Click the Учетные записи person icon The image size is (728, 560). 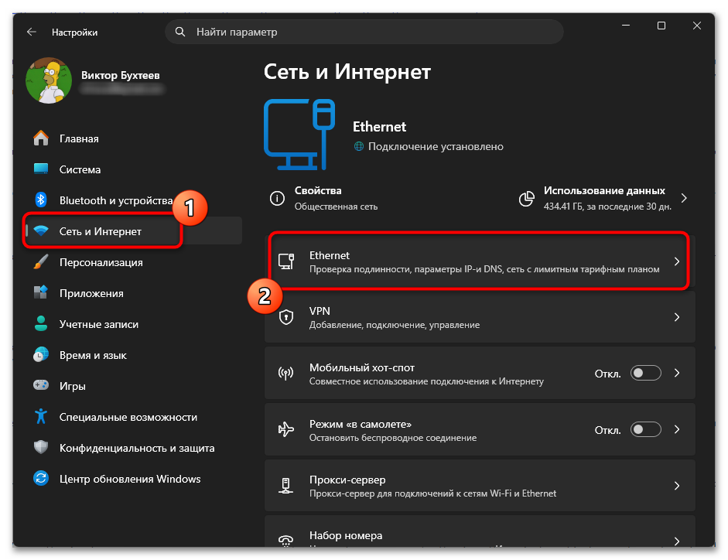tap(41, 323)
